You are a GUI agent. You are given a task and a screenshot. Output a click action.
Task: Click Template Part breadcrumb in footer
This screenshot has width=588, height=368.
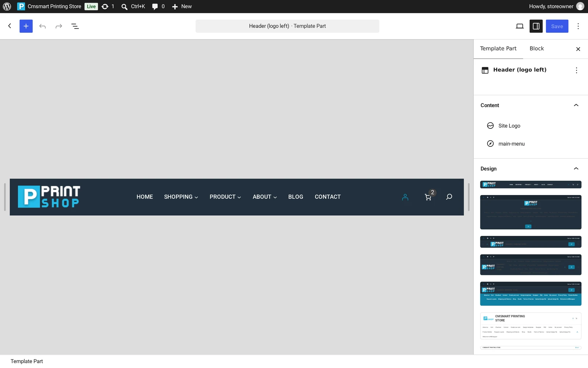tap(27, 361)
